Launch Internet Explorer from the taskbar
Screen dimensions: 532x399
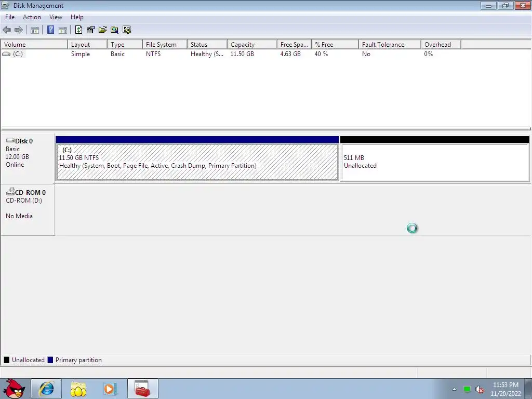[46, 389]
